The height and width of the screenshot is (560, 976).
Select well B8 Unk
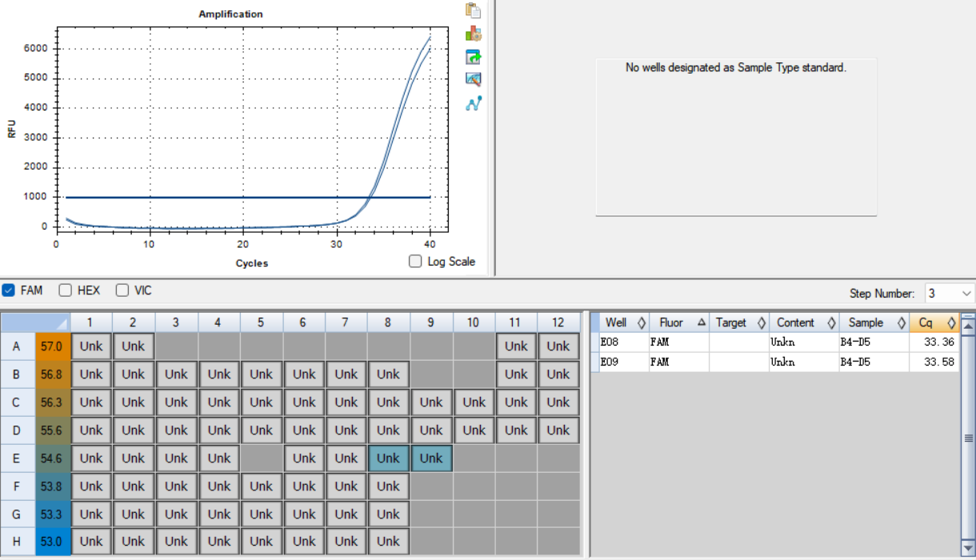coord(388,374)
